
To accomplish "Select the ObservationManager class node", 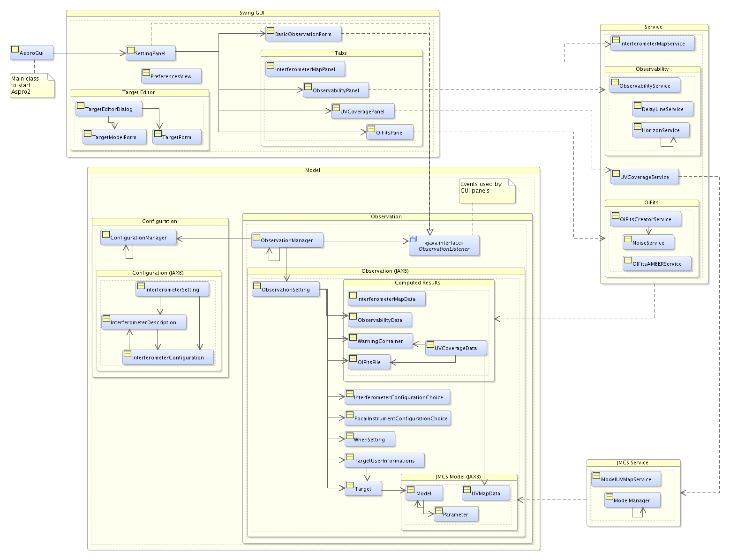I will pos(287,240).
